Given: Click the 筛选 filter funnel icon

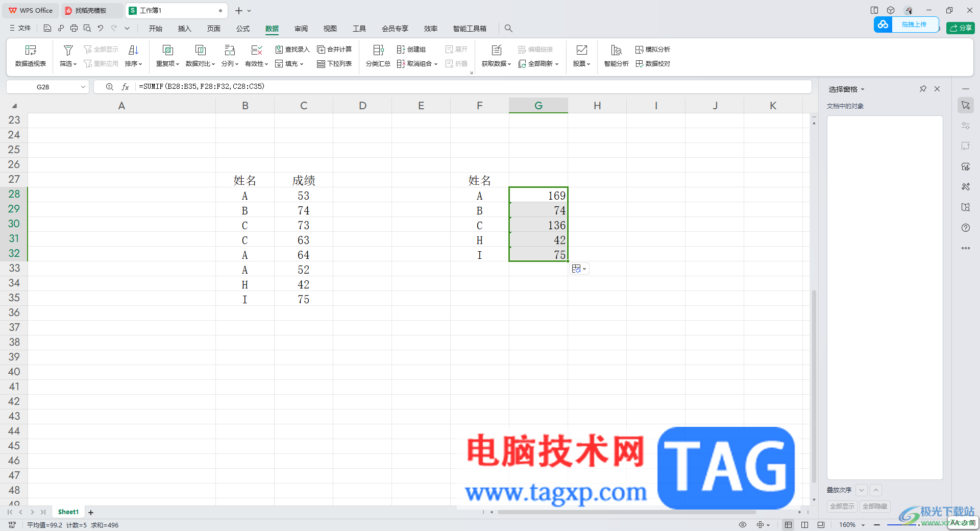Looking at the screenshot, I should pos(68,50).
